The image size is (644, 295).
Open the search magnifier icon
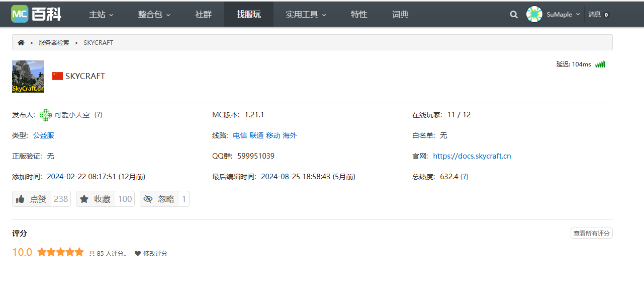click(514, 15)
